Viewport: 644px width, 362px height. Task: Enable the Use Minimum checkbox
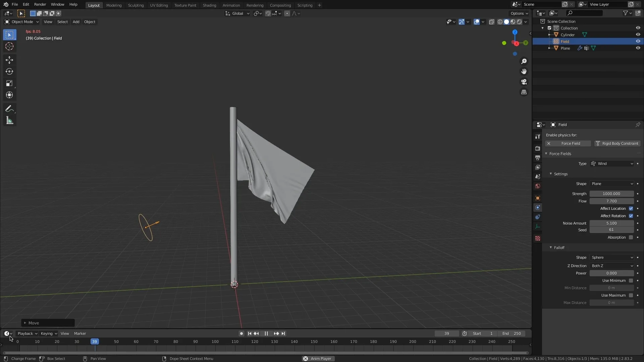pos(632,281)
